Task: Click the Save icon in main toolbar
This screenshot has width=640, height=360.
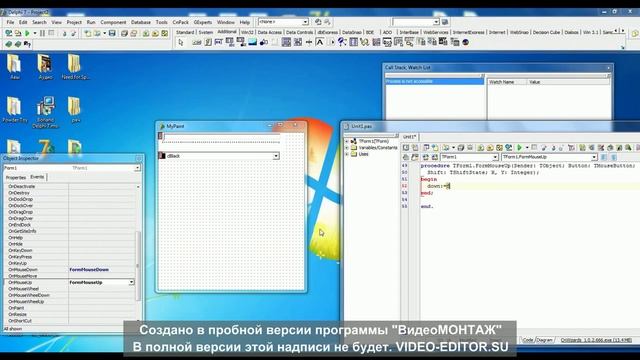Action: (112, 33)
